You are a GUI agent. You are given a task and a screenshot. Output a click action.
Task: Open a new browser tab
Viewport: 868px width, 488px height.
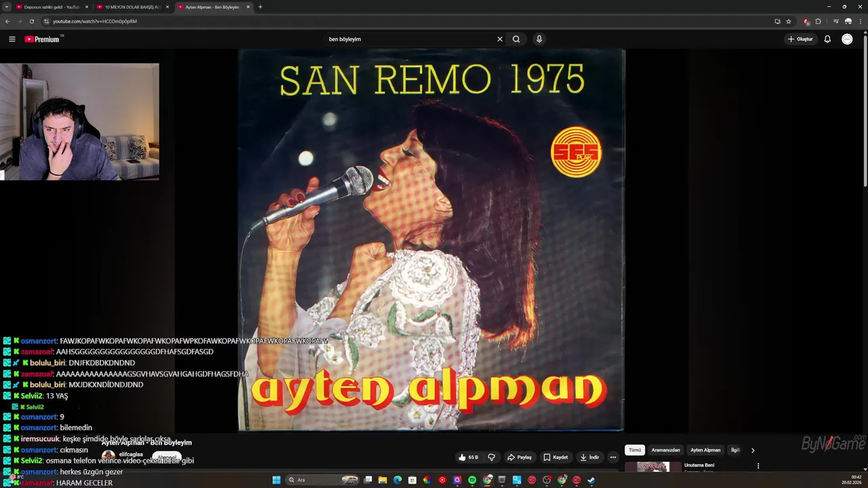click(260, 7)
